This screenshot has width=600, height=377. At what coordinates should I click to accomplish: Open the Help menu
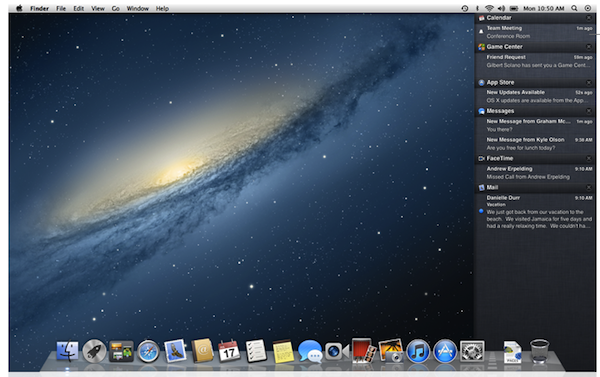point(162,8)
